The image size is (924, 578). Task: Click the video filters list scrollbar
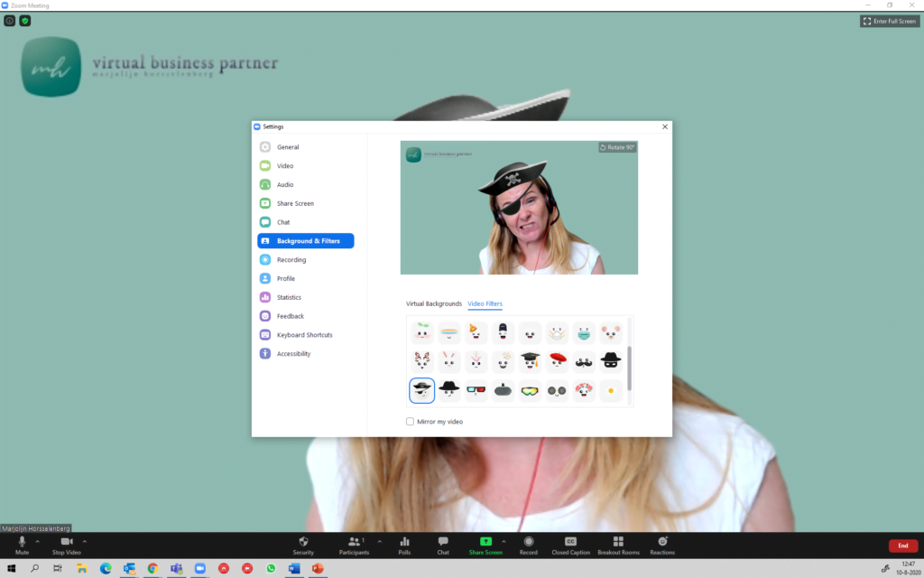point(629,366)
